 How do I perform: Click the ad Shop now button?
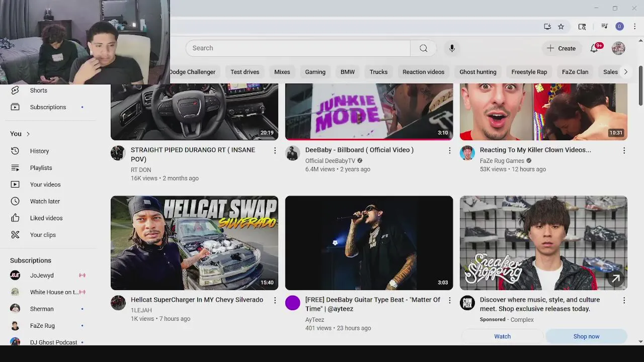586,336
